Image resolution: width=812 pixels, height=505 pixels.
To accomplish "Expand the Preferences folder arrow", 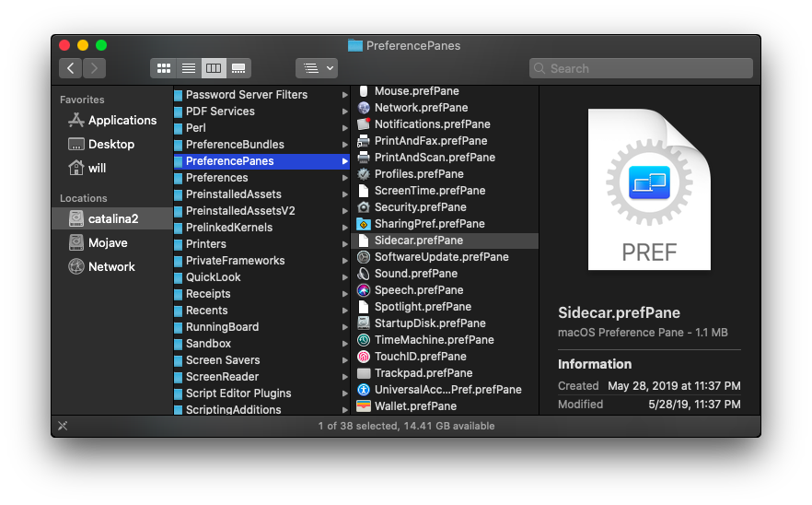I will (x=345, y=178).
